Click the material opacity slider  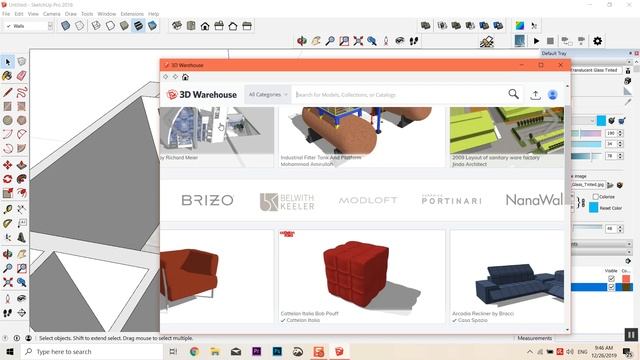click(x=587, y=227)
